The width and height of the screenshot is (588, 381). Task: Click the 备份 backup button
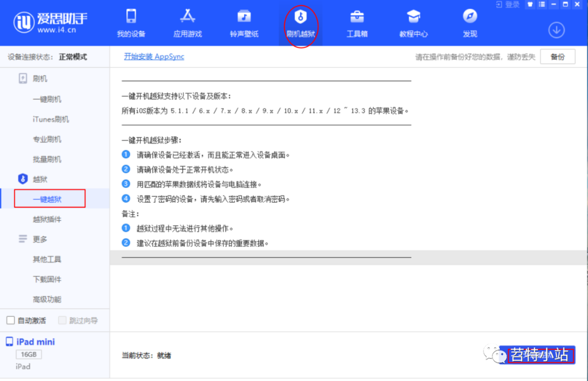click(558, 57)
